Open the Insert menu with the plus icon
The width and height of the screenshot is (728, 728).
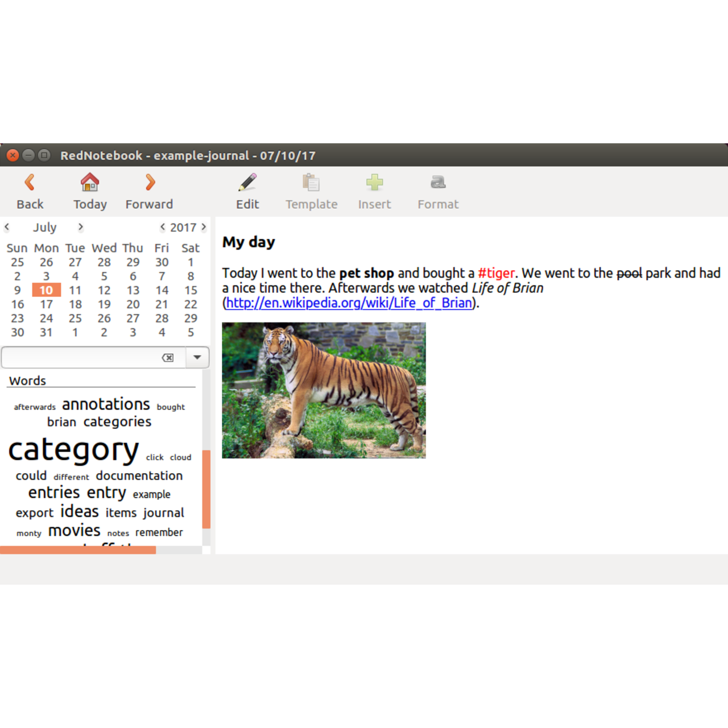[374, 182]
